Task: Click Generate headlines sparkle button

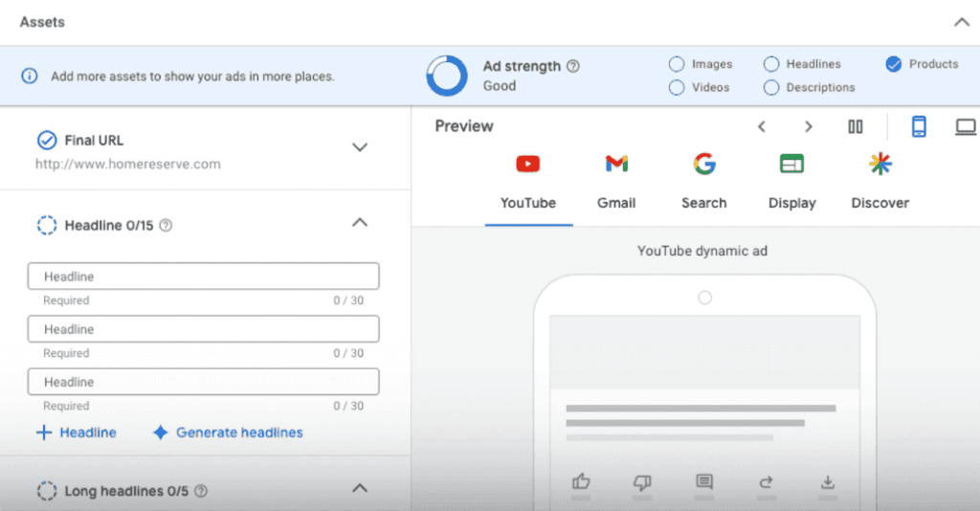Action: click(228, 433)
